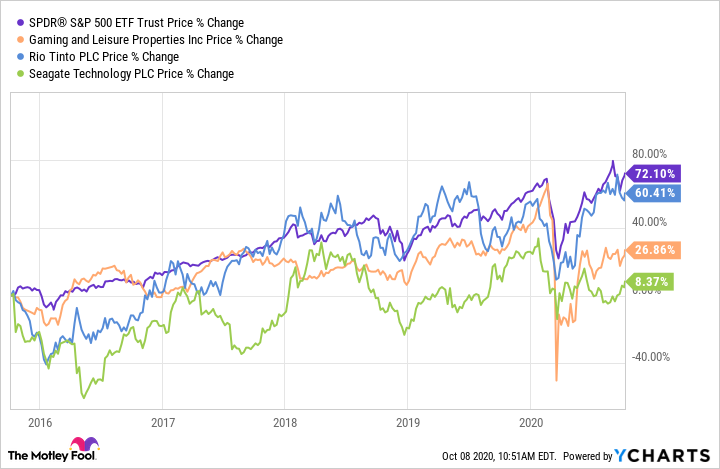Click the orange Gaming and Leisure legend dot
The width and height of the screenshot is (720, 469).
coord(12,40)
